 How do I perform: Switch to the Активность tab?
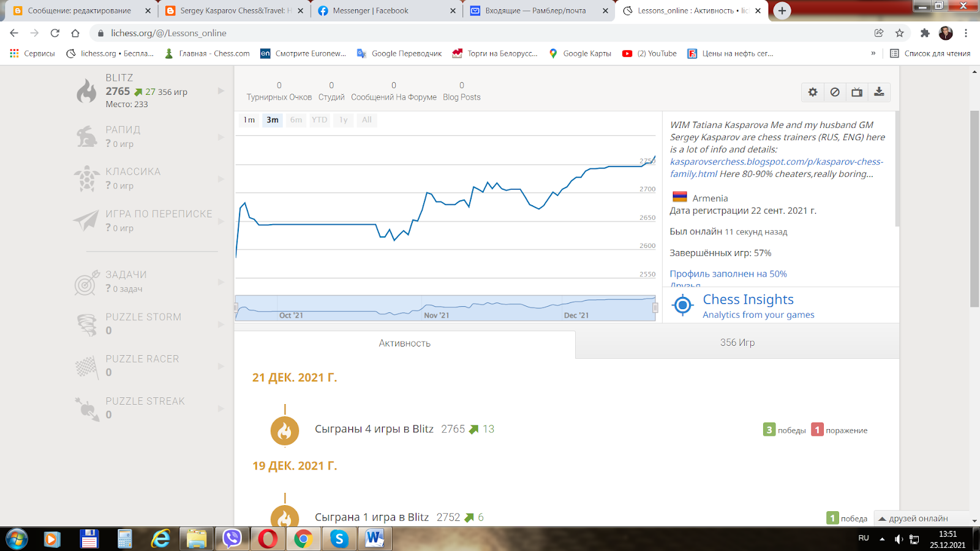404,343
